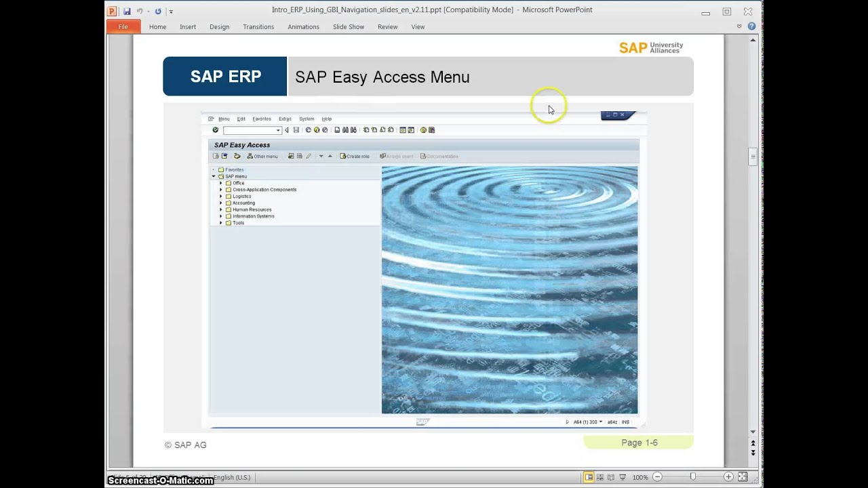This screenshot has height=488, width=868.
Task: Click the scrollbar up arrow
Action: click(x=753, y=40)
